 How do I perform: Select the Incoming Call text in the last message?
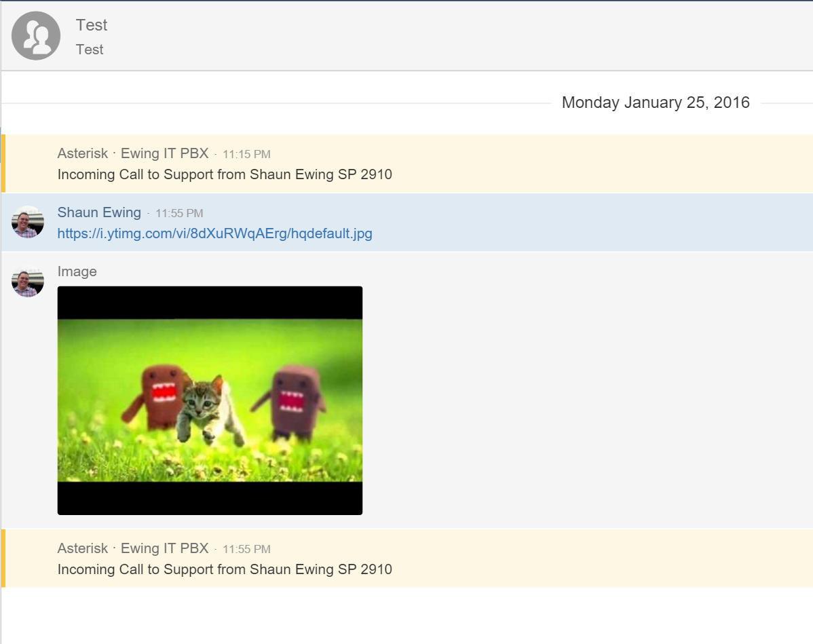coord(225,569)
